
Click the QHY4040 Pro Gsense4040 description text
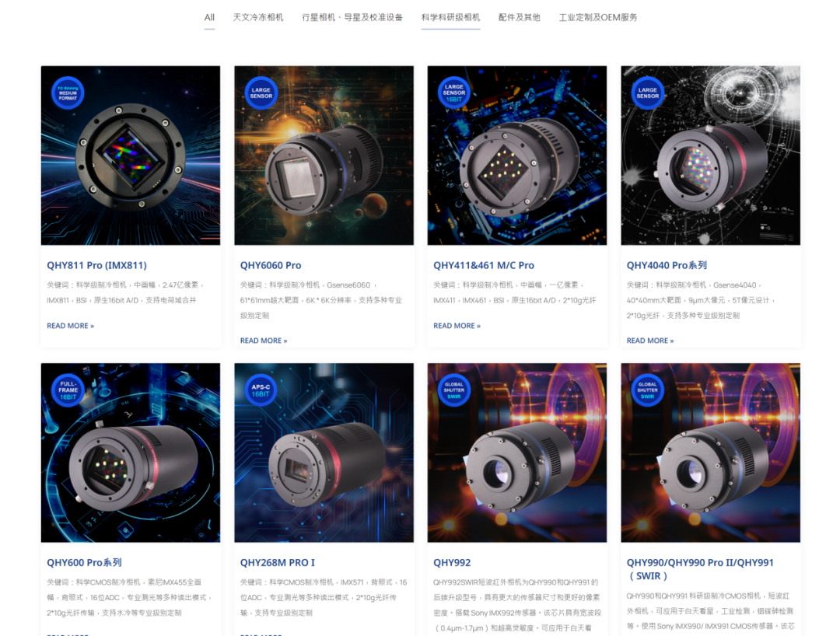pos(702,300)
